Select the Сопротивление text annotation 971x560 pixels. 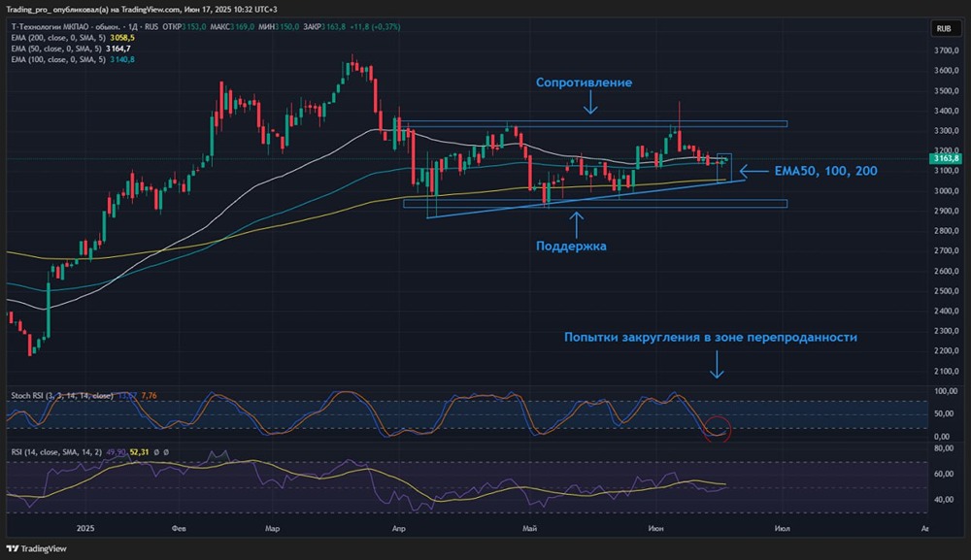(x=584, y=82)
